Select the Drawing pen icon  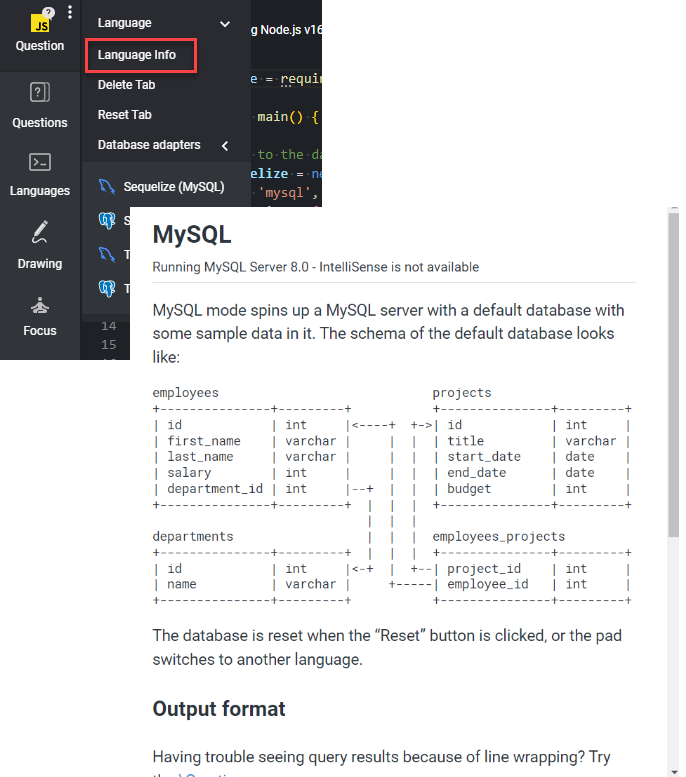click(x=40, y=233)
